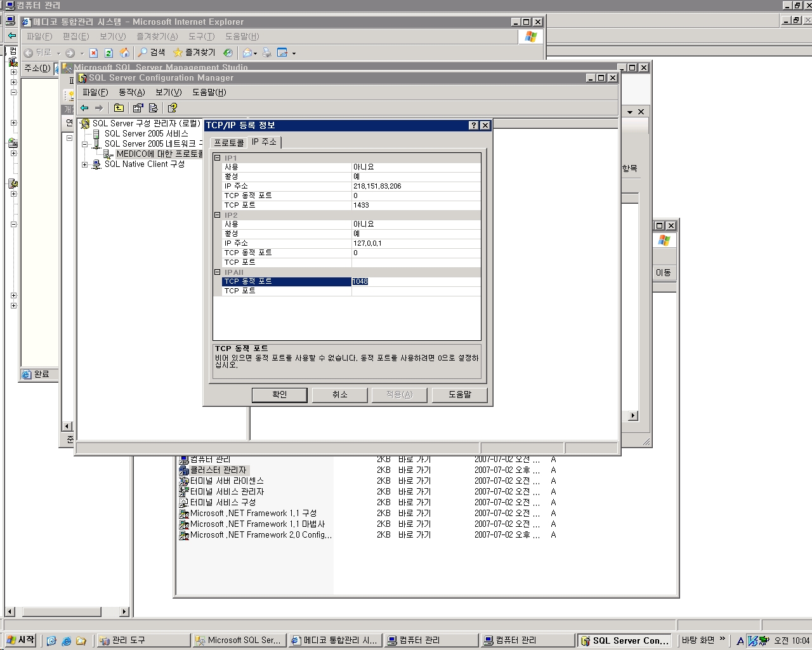Click 확인 button in TCP/IP dialog

point(280,395)
